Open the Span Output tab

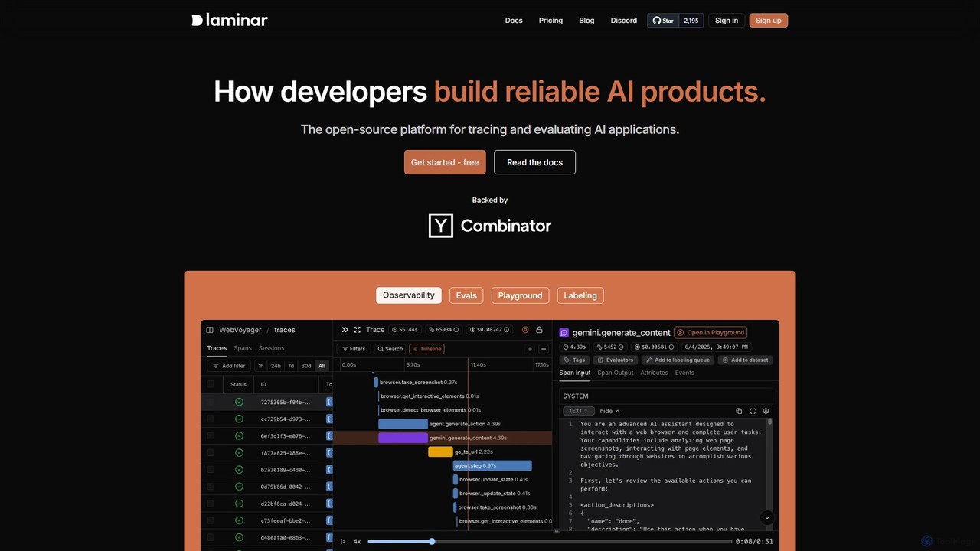click(x=616, y=373)
